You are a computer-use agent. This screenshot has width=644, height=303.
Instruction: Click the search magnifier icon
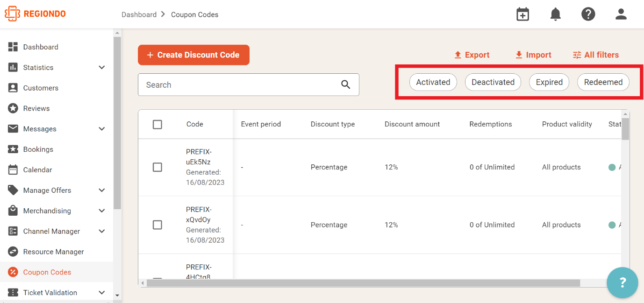[x=345, y=85]
